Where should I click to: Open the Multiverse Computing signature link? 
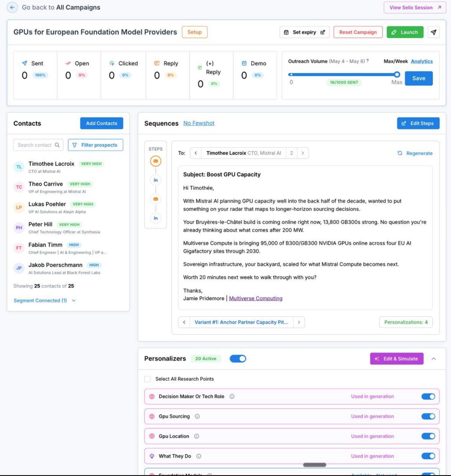[255, 299]
